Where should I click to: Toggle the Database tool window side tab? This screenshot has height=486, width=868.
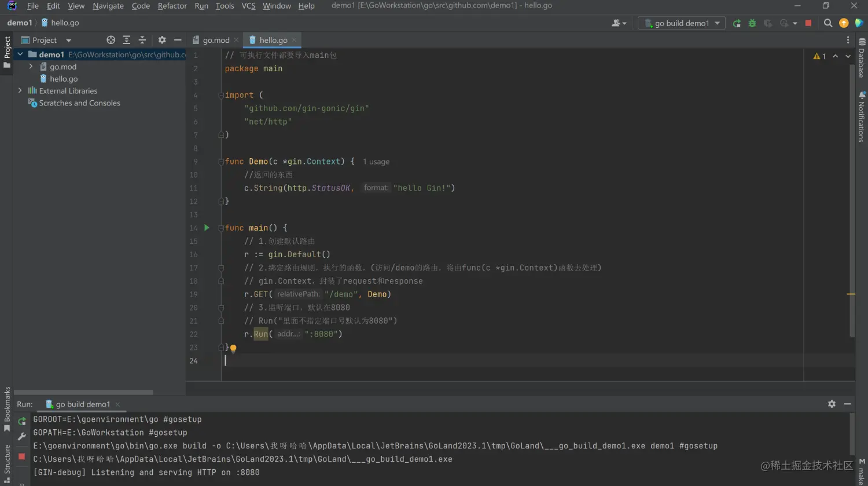862,58
